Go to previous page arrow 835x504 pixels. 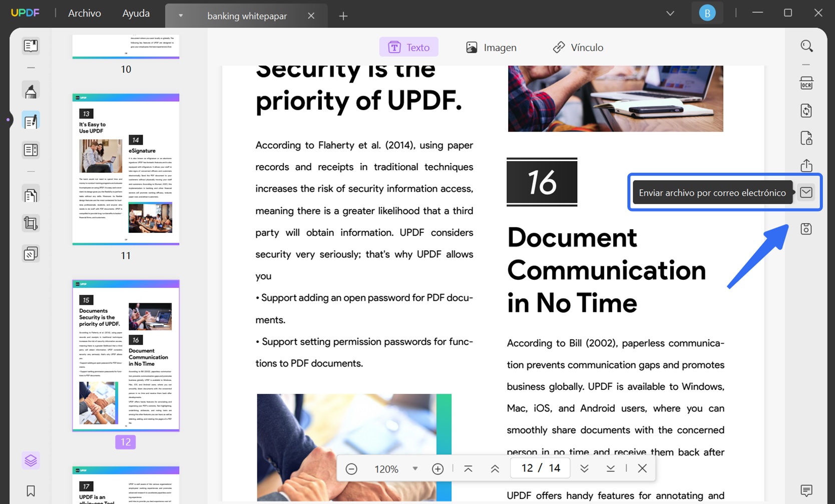[x=495, y=469]
